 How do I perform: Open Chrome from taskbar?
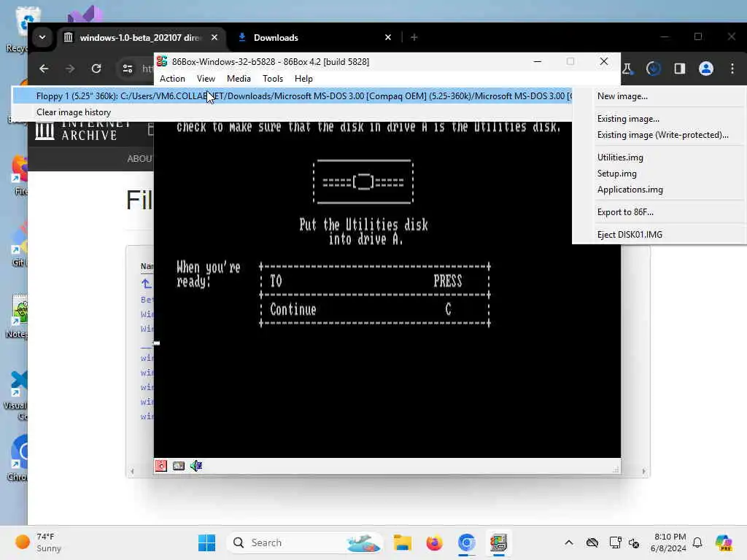[466, 542]
